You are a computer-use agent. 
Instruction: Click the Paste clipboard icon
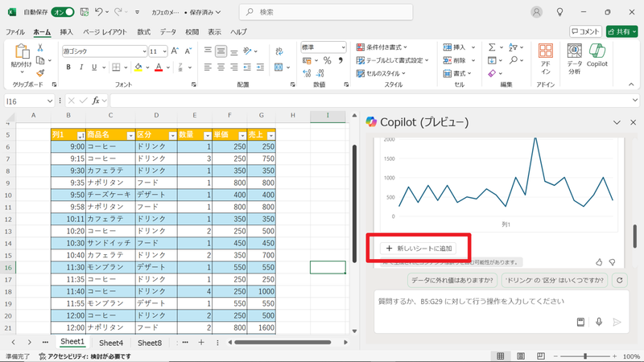[21, 52]
